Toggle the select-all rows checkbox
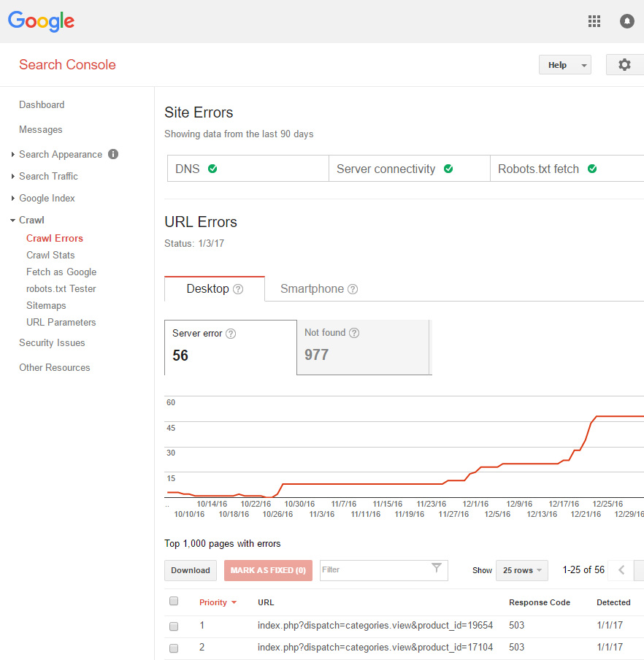644x660 pixels. pyautogui.click(x=174, y=601)
